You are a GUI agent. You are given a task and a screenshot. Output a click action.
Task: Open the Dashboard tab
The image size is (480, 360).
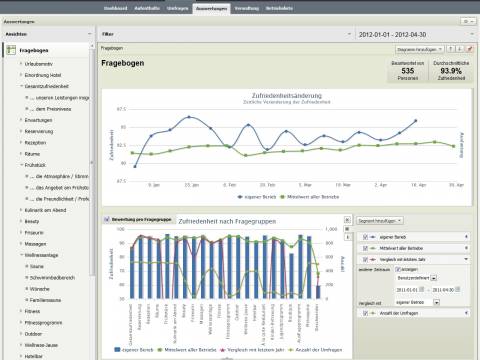pyautogui.click(x=115, y=8)
